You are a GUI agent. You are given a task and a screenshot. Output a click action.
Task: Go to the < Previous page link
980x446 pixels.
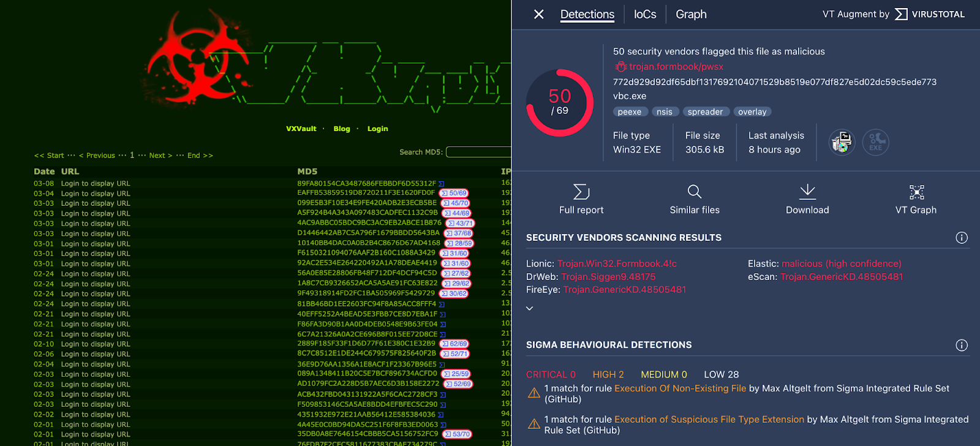pos(97,156)
